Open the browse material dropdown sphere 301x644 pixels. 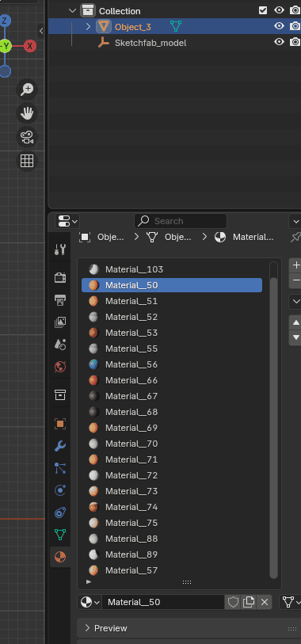click(x=90, y=602)
